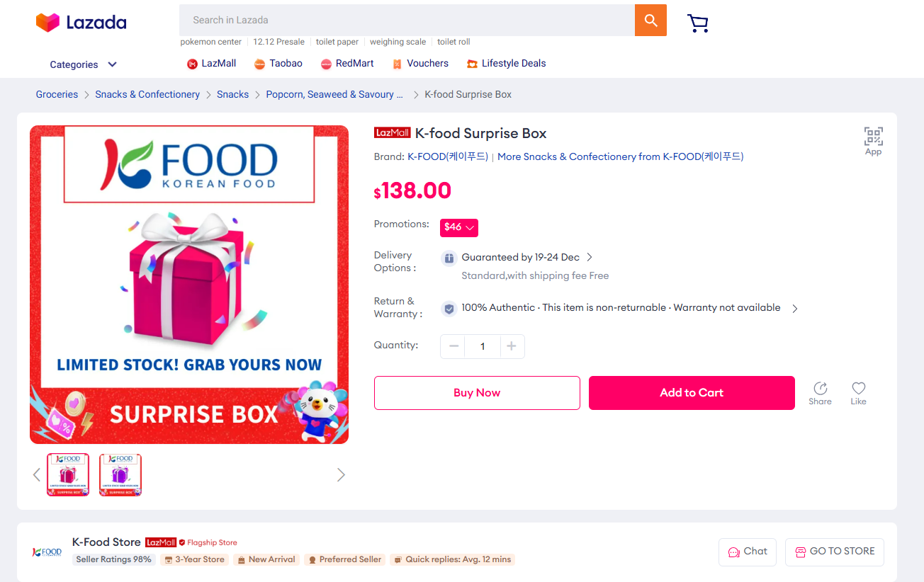Open Chat with the seller
This screenshot has height=582, width=924.
748,552
